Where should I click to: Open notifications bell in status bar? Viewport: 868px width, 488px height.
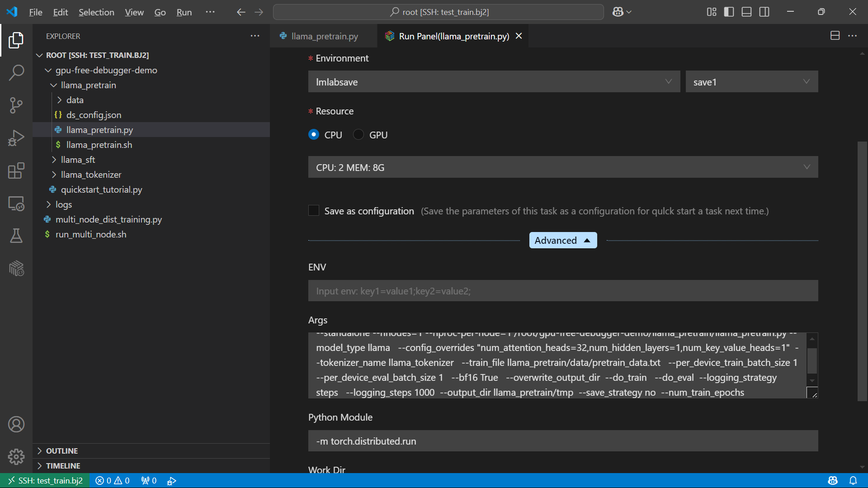click(853, 480)
